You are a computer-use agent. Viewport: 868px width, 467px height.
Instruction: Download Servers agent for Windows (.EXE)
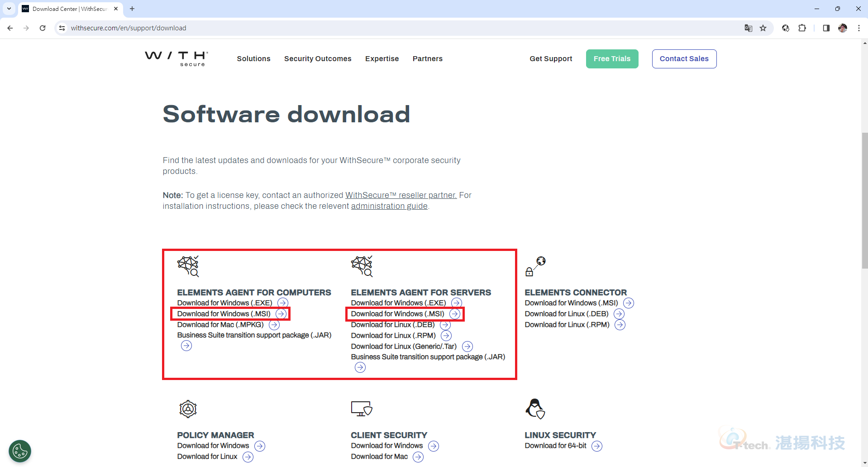click(399, 303)
